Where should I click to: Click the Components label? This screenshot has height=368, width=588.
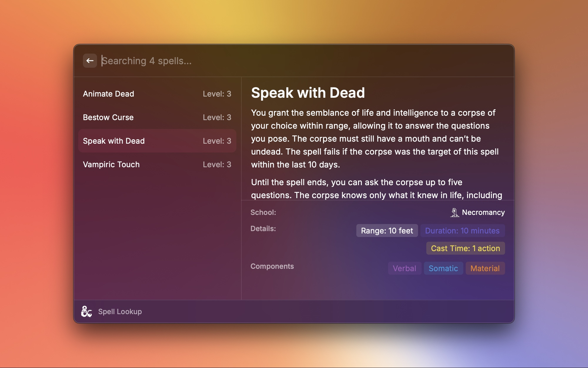point(272,266)
